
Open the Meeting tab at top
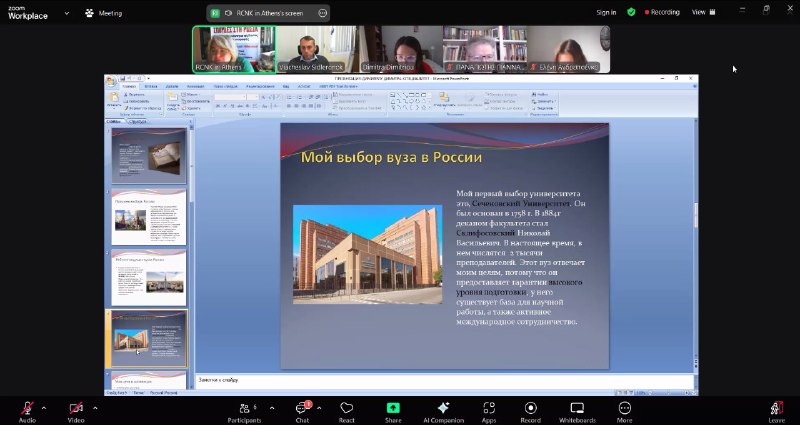104,13
